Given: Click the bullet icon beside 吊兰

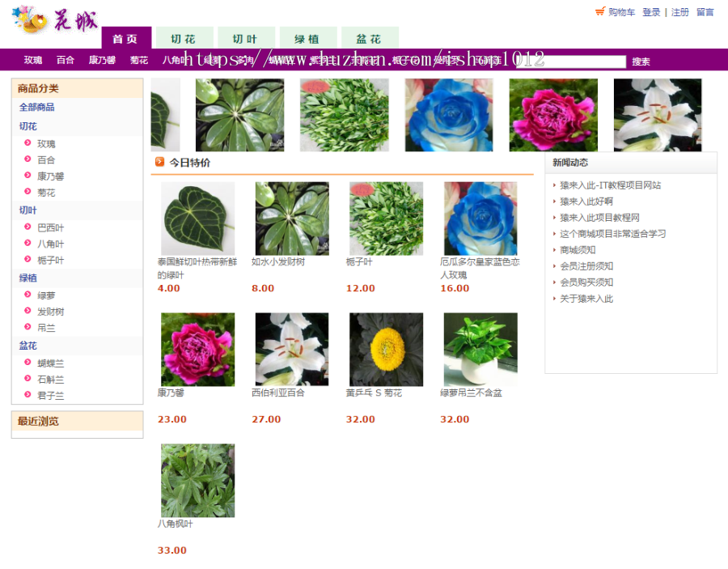Looking at the screenshot, I should [x=27, y=328].
